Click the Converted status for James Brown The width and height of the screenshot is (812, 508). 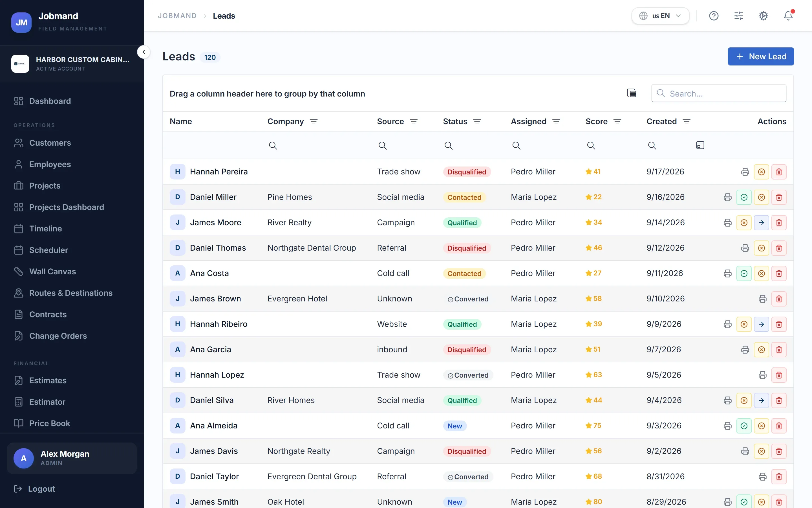[468, 299]
